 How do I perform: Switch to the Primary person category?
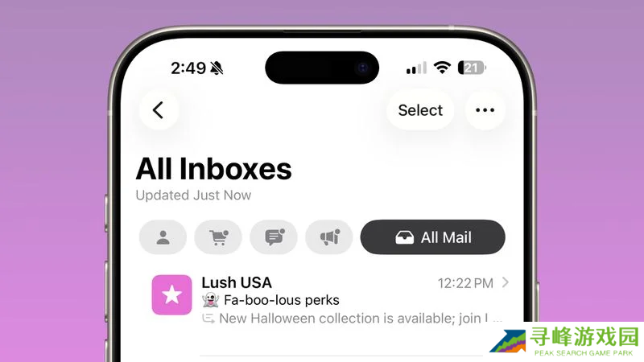[163, 237]
